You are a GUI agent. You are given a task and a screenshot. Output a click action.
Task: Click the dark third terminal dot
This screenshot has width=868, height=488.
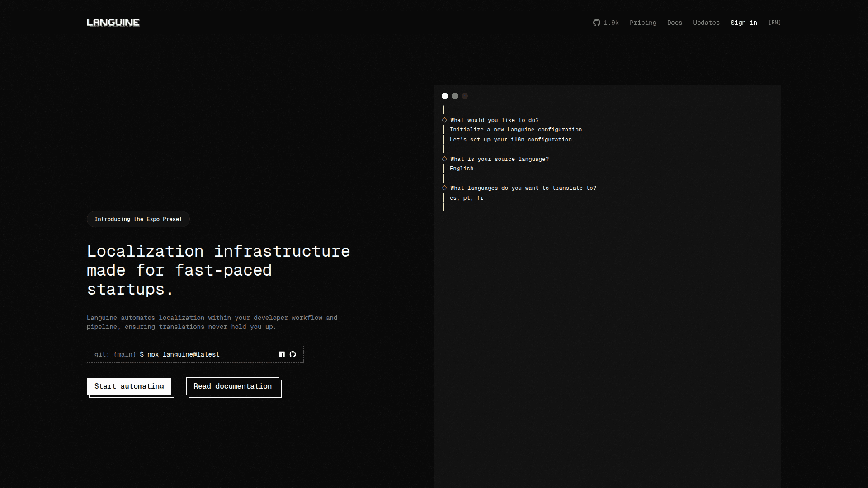coord(465,96)
